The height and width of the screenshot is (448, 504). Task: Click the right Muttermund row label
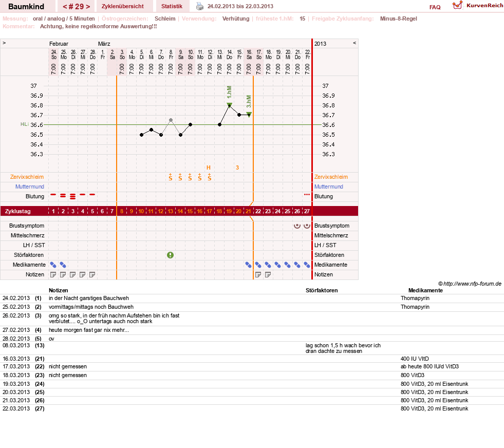tap(328, 186)
